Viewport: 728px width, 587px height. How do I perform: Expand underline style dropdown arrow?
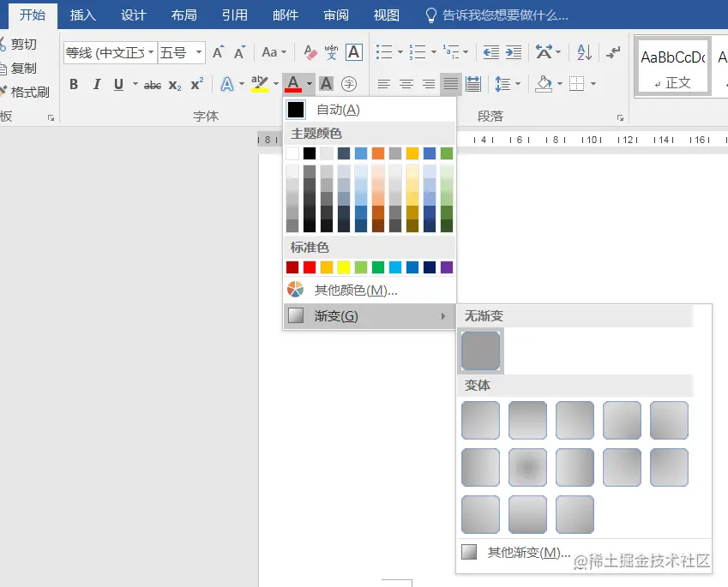pyautogui.click(x=135, y=84)
